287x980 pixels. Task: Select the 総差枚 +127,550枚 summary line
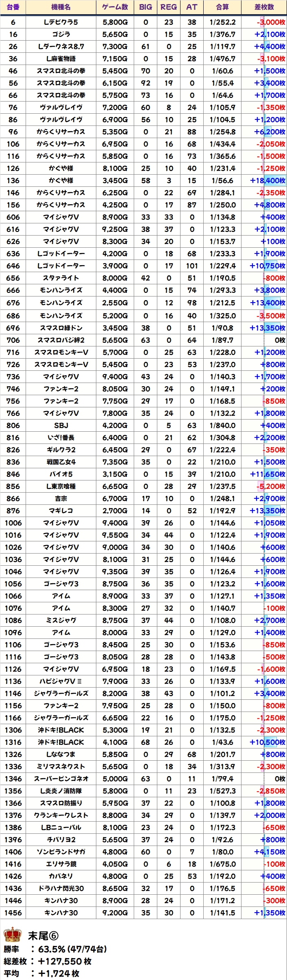tap(48, 961)
